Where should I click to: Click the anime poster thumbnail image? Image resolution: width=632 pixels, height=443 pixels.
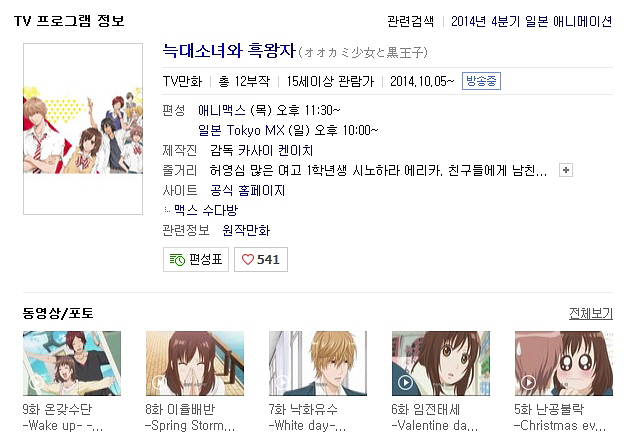83,129
